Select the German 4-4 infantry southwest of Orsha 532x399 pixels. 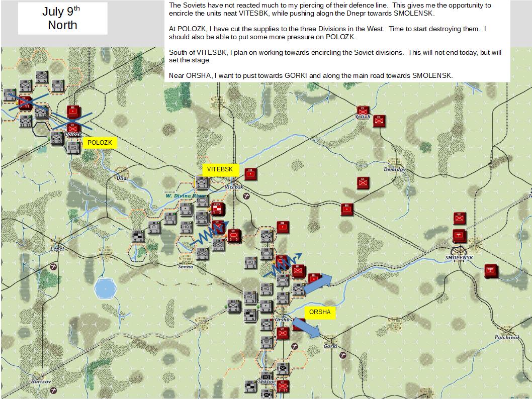tap(267, 324)
